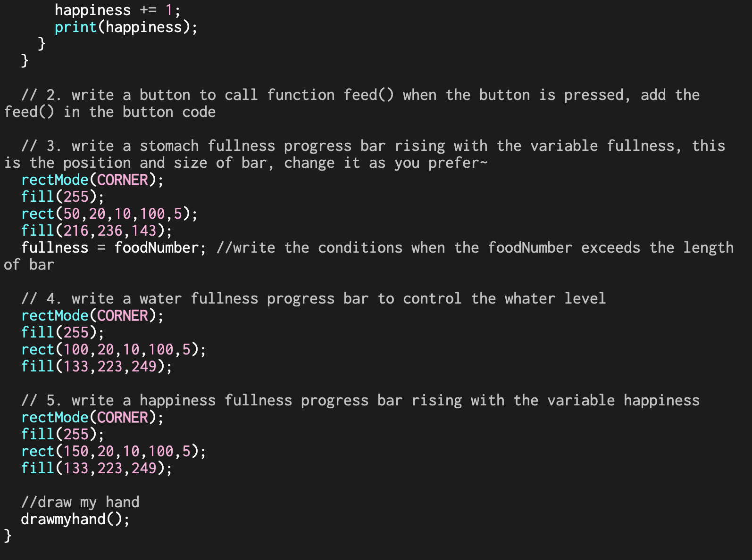Screen dimensions: 752x560
Task: Click first fill(133,223,249) under water bar
Action: click(x=97, y=366)
